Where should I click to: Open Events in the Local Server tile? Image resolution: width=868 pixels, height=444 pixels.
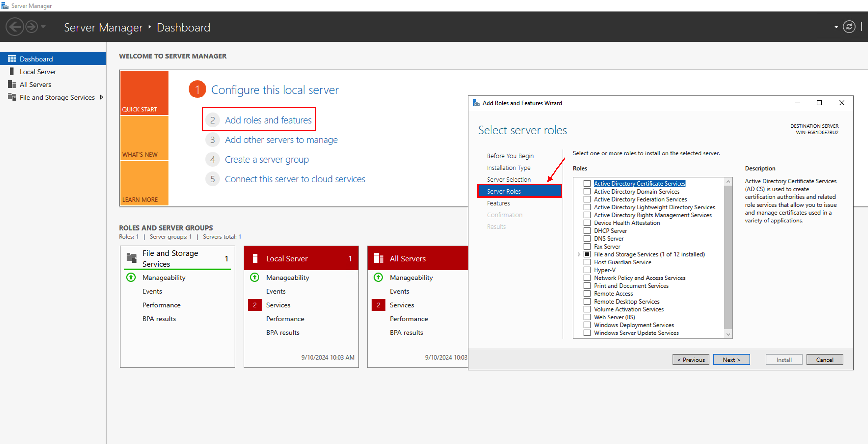click(x=276, y=291)
